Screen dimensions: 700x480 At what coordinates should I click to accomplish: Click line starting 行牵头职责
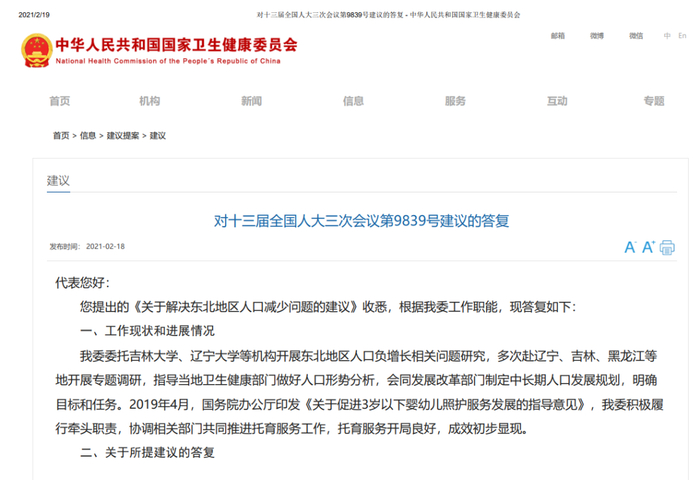click(x=292, y=429)
